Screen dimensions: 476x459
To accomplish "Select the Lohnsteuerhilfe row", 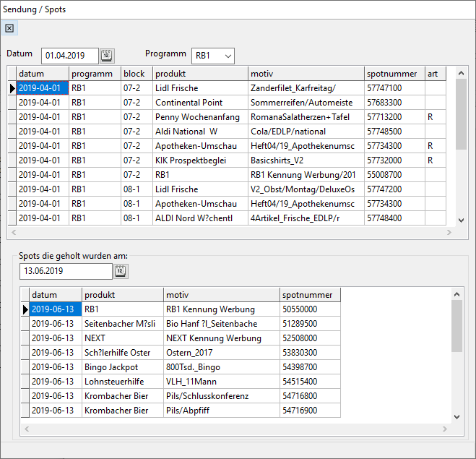I will (x=113, y=382).
